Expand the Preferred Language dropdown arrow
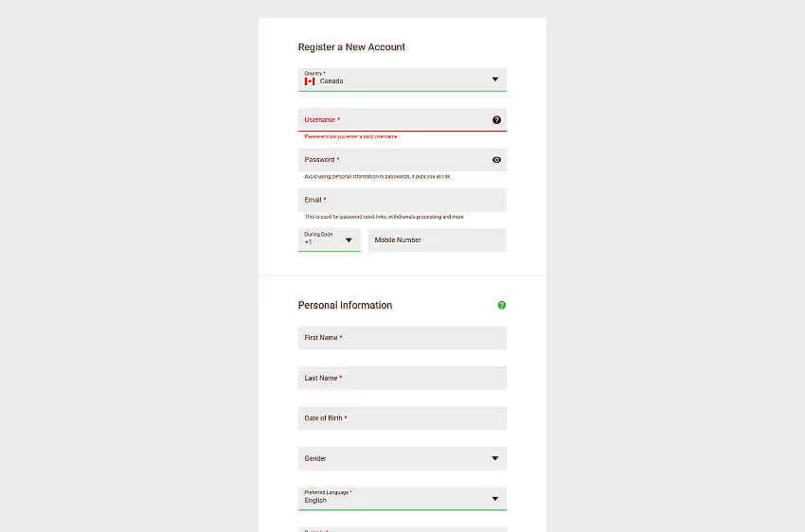Screen dimensions: 805x532 pos(494,499)
